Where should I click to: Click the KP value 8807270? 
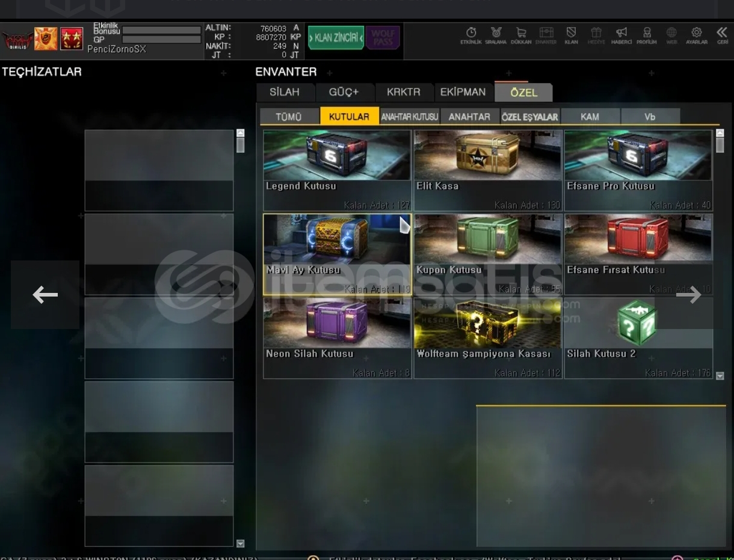tap(271, 37)
